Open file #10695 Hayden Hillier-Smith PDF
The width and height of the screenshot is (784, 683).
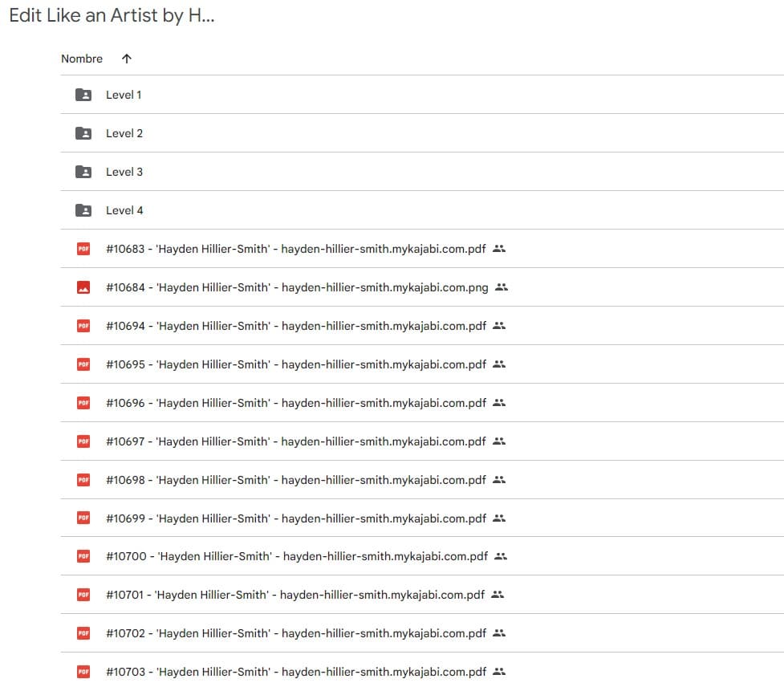(x=295, y=364)
